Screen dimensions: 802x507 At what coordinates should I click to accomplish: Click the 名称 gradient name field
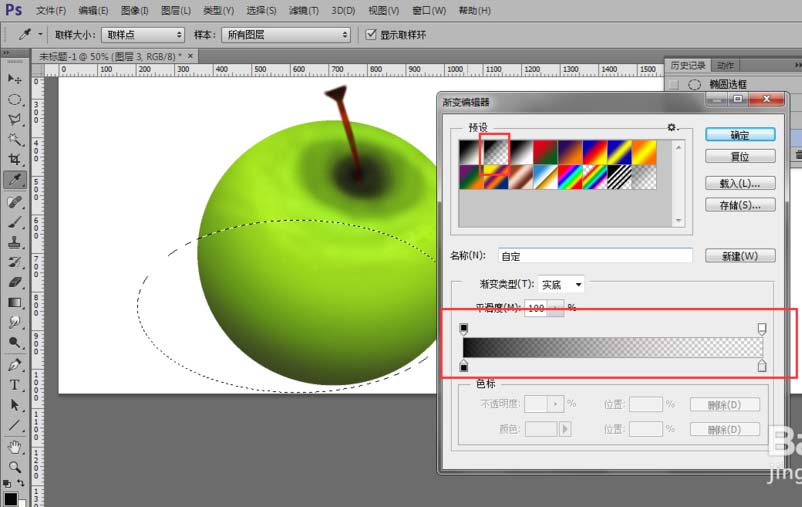point(595,256)
